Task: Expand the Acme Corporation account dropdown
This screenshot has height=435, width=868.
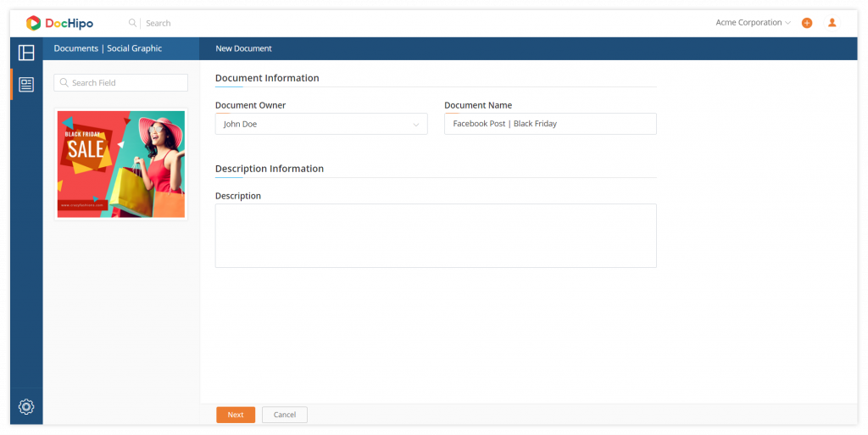Action: tap(753, 23)
